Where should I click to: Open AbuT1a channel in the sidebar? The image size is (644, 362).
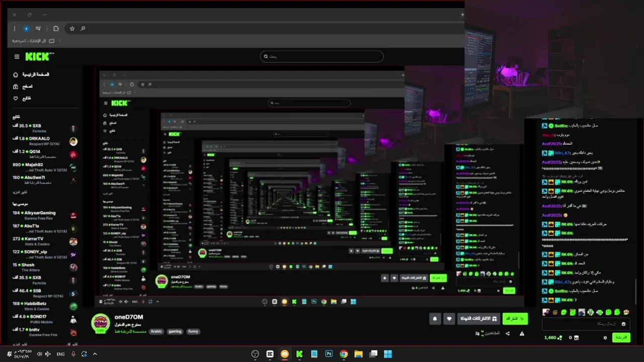45,229
